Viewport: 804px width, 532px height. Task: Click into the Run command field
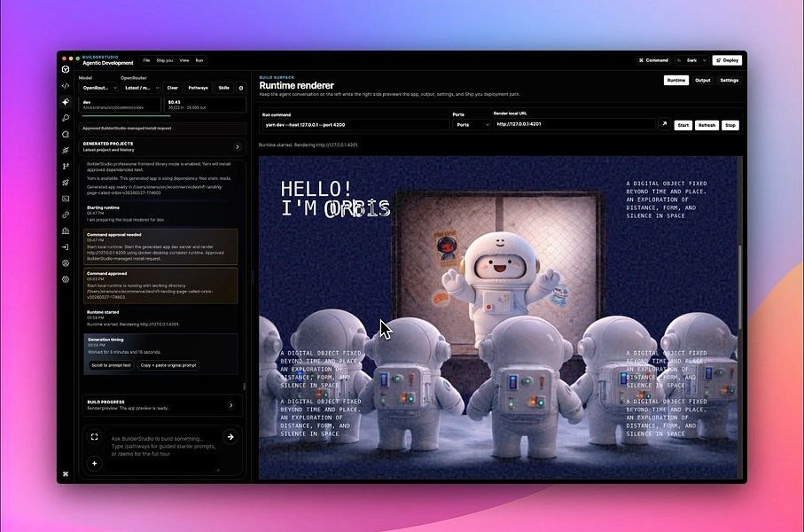[x=355, y=125]
